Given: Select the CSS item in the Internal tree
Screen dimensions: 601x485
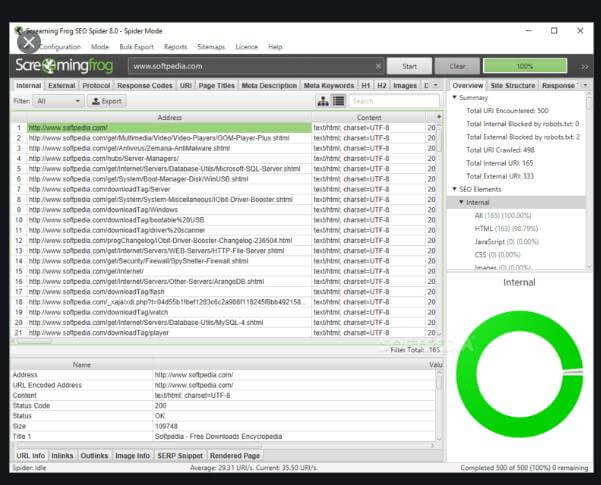Looking at the screenshot, I should point(497,255).
